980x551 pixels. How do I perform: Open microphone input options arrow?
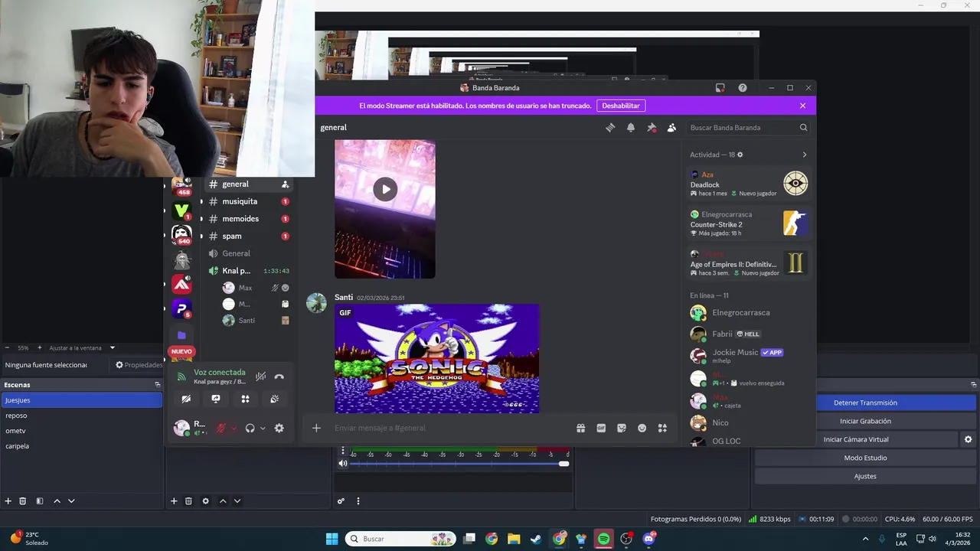pos(234,429)
